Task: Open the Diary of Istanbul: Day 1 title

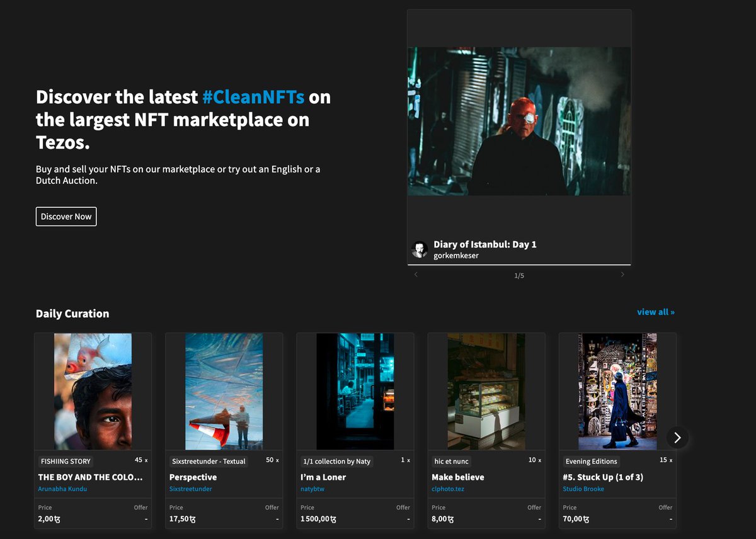Action: tap(485, 244)
